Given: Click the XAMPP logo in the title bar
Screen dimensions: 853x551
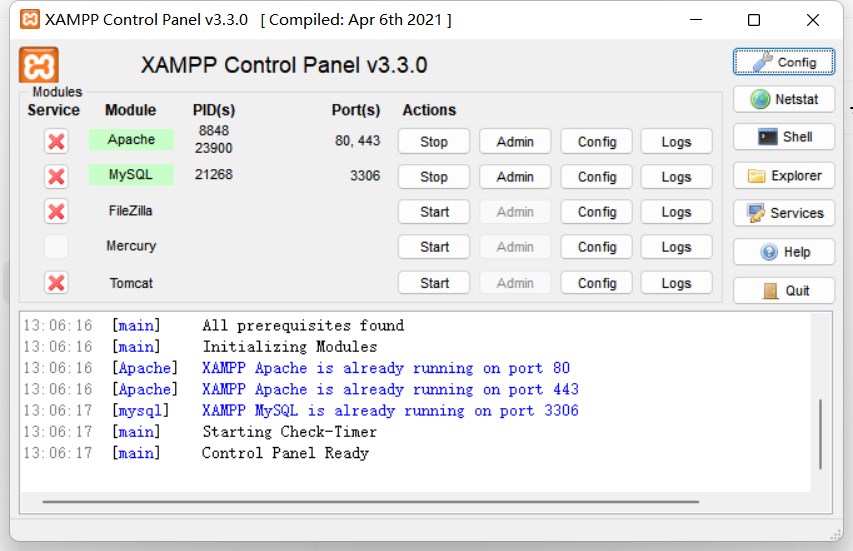Looking at the screenshot, I should point(29,20).
